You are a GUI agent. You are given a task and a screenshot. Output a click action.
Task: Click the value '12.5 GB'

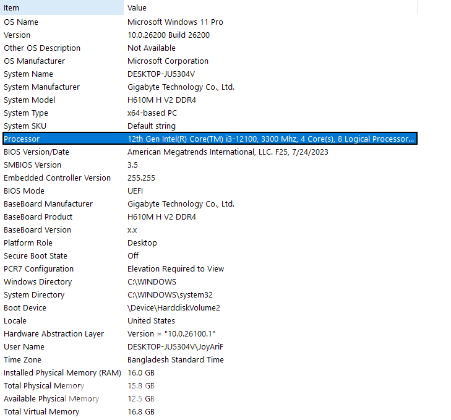141,399
